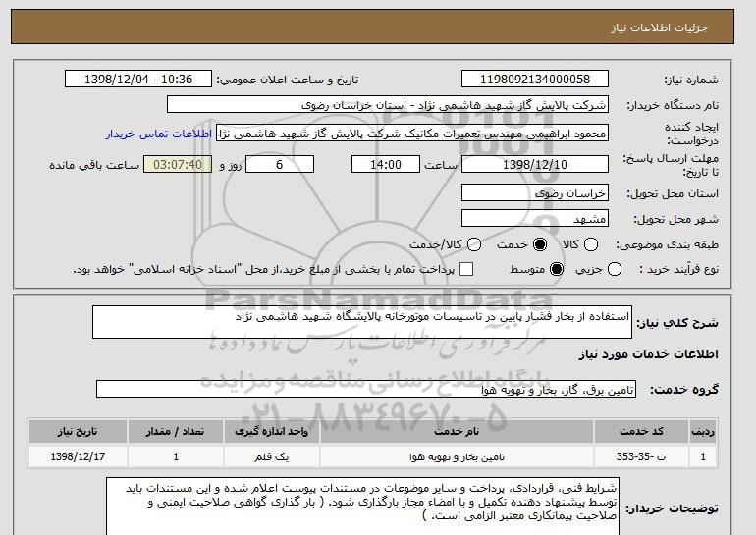The height and width of the screenshot is (535, 756).
Task: Click the announcement date and time field
Action: coord(138,80)
